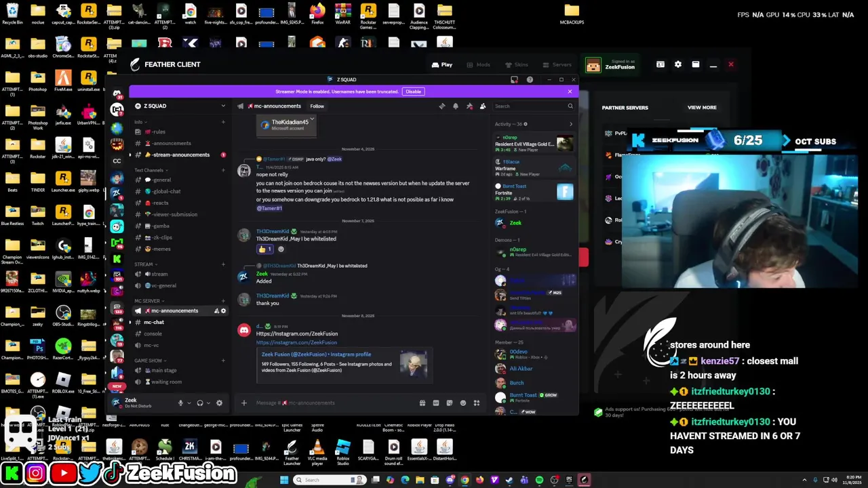Click the instagram.com/ZeekFusion link
This screenshot has width=868, height=488.
point(296,343)
